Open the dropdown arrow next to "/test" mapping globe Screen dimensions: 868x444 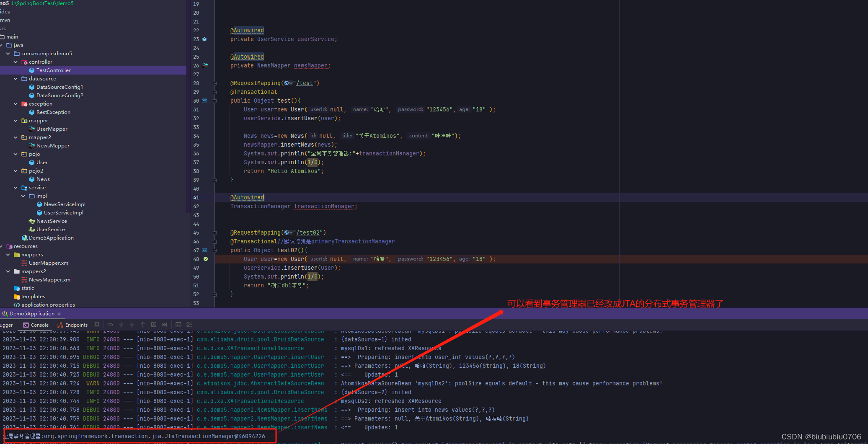point(291,83)
